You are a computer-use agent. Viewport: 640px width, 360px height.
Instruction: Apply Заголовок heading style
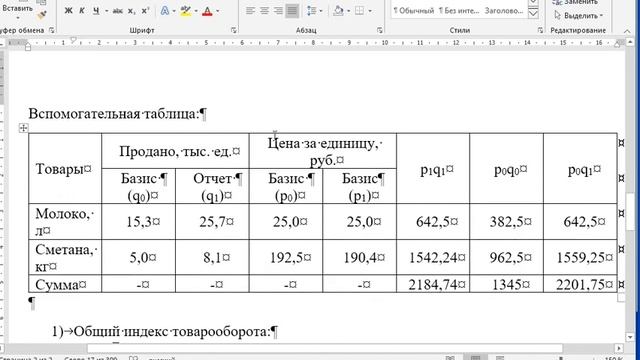point(504,11)
